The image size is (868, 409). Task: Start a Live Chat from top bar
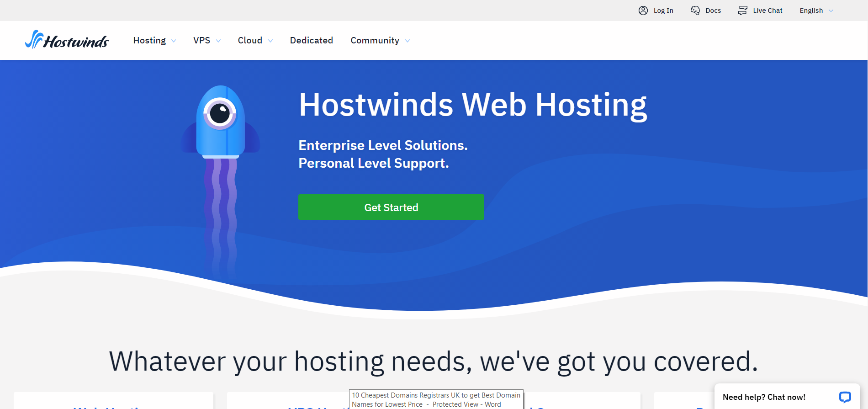tap(767, 11)
